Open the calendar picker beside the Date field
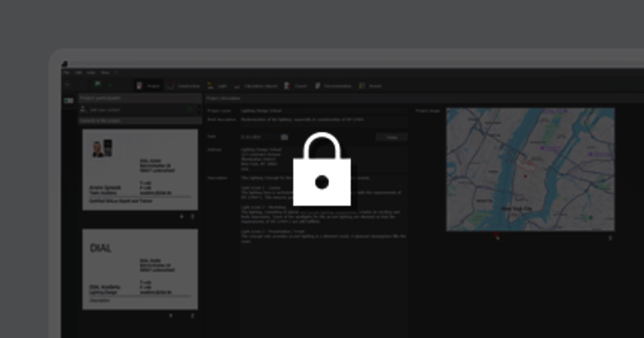Image resolution: width=644 pixels, height=338 pixels. [x=284, y=137]
